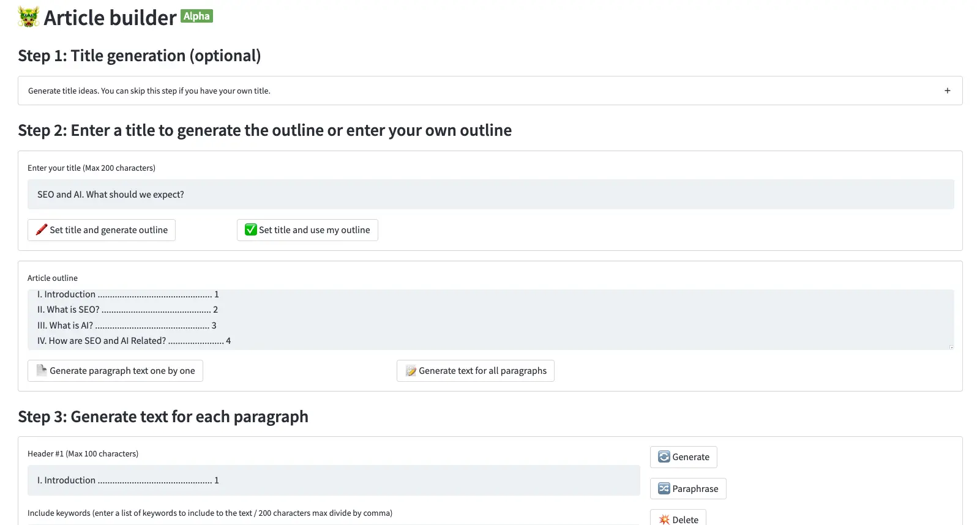Viewport: 980px width, 525px height.
Task: Focus the article title input field
Action: pyautogui.click(x=490, y=195)
